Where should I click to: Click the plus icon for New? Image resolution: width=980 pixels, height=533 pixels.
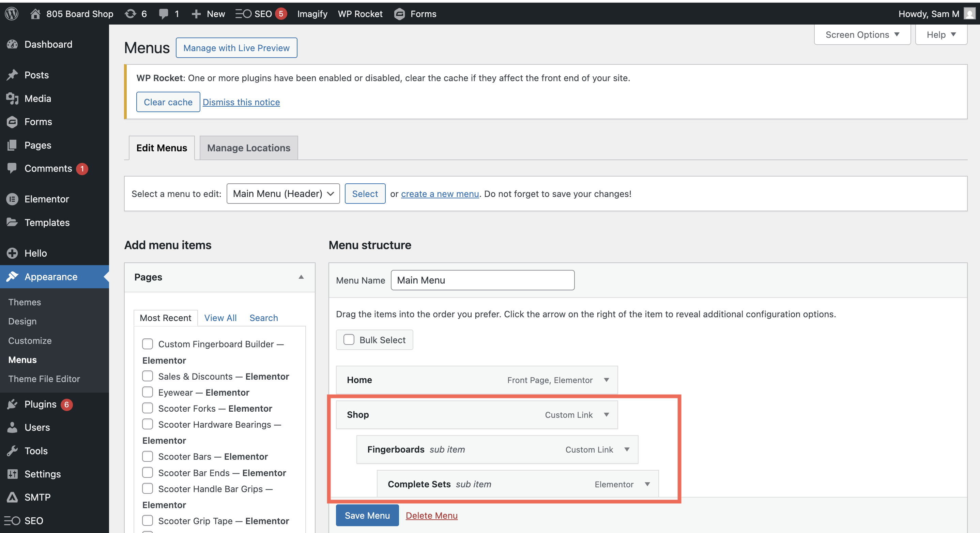coord(196,14)
